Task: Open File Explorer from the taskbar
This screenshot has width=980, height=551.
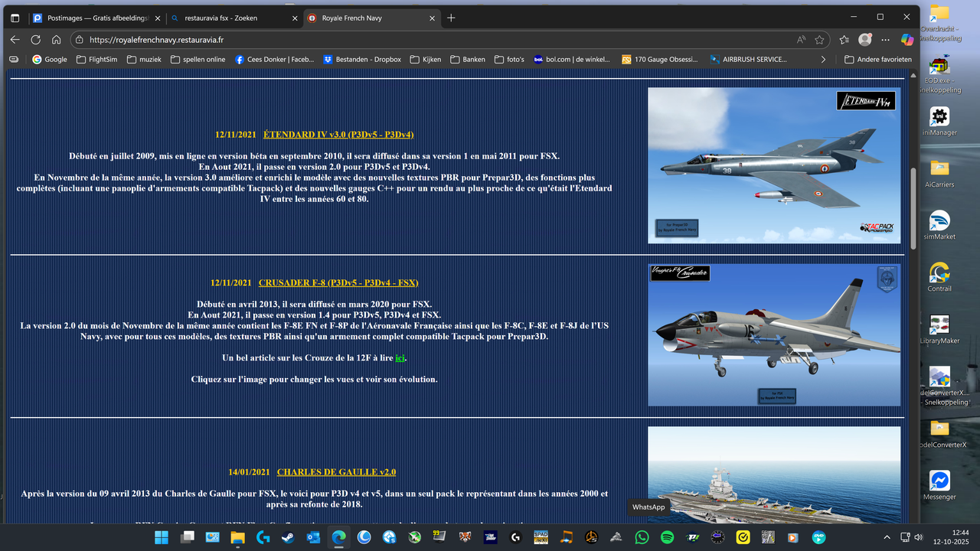Action: (237, 537)
